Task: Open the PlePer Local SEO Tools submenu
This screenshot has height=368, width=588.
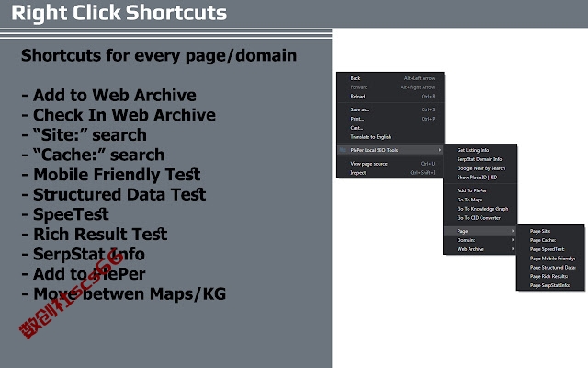Action: click(x=390, y=150)
